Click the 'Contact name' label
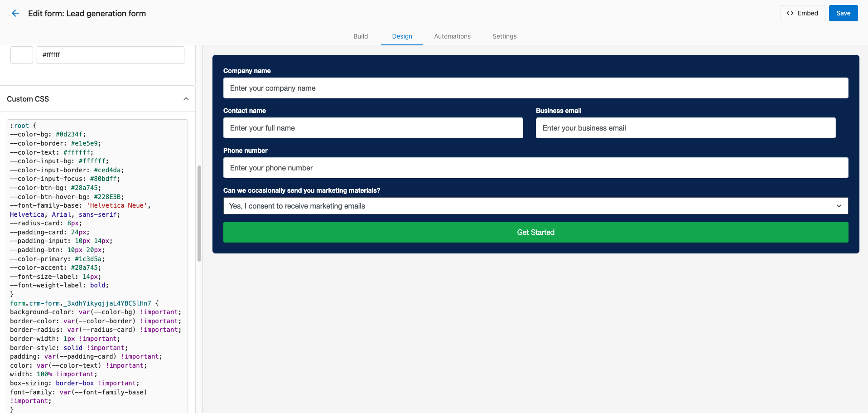868x413 pixels. pyautogui.click(x=245, y=111)
